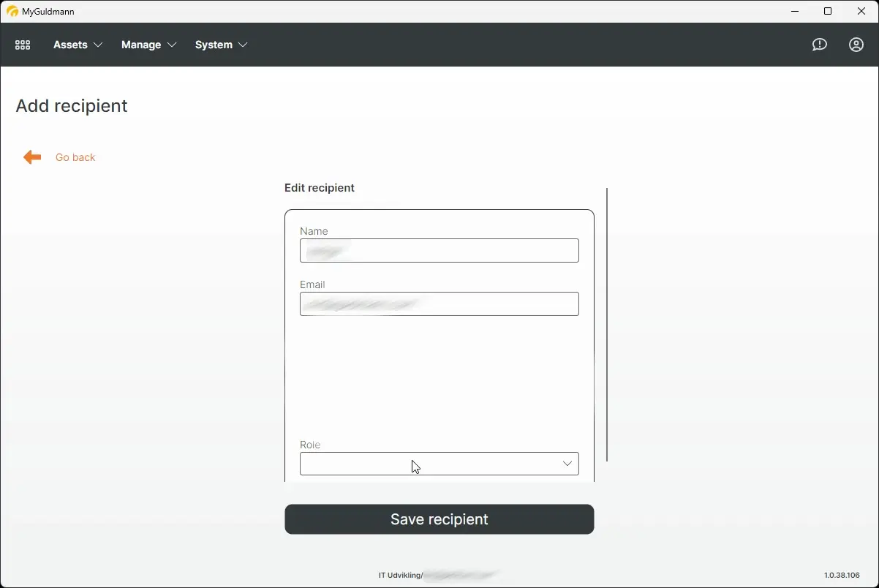879x588 pixels.
Task: Open the app grid launcher icon
Action: 22,45
